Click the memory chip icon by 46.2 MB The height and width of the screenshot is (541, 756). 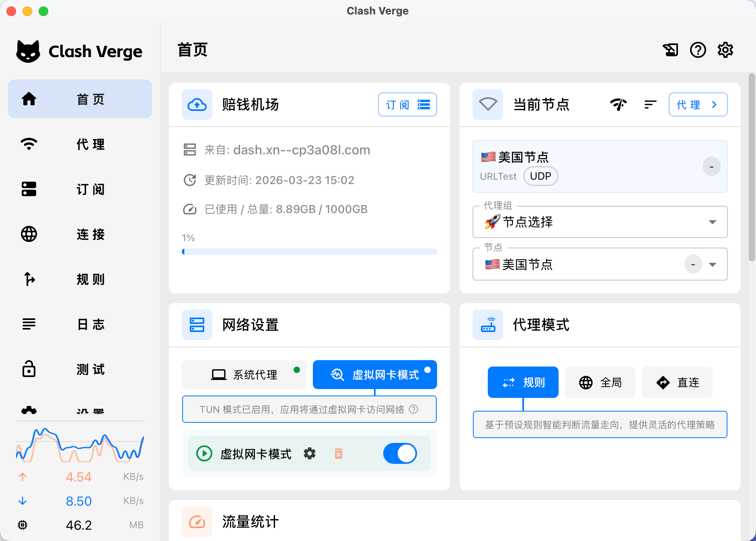(x=23, y=525)
